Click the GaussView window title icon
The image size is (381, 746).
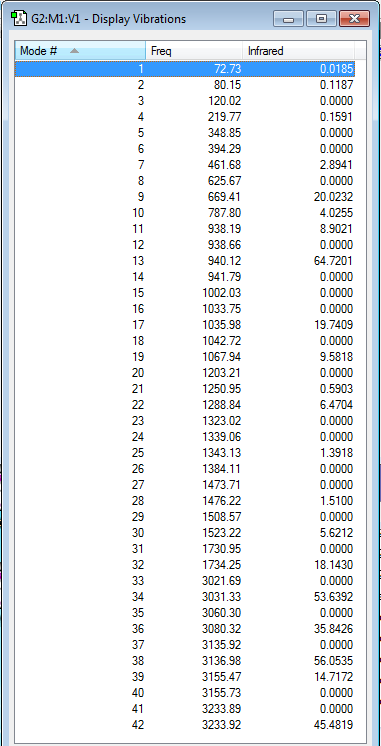point(18,19)
